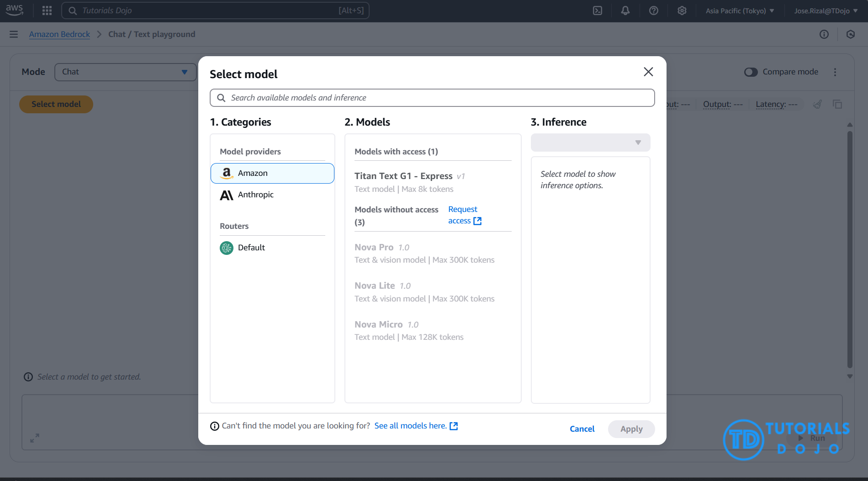Click the Select model button behind dialog
The height and width of the screenshot is (481, 868).
pos(56,104)
